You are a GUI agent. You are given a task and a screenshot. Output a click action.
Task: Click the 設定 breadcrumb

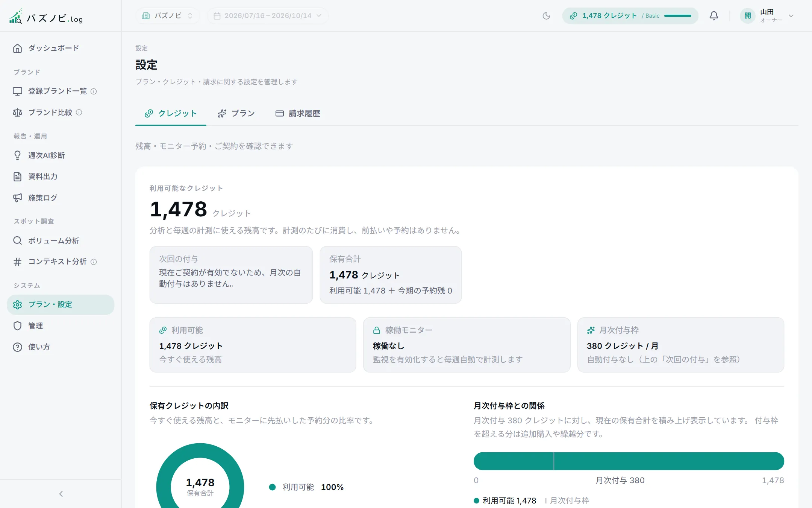click(141, 48)
